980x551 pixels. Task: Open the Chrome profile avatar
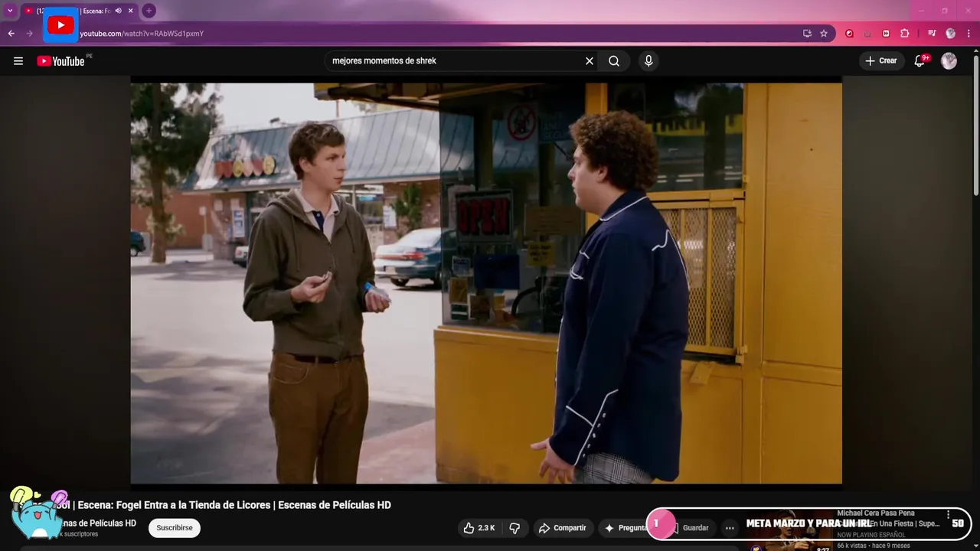(x=950, y=34)
